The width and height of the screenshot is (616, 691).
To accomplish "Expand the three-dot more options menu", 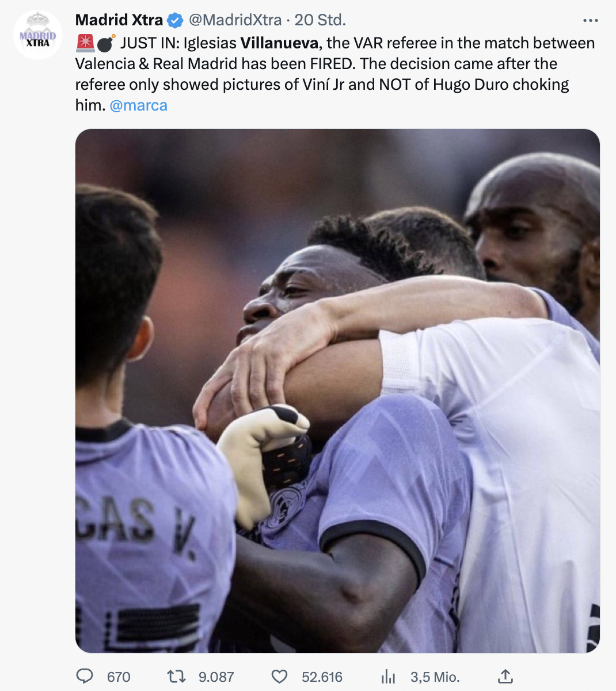I will 591,21.
